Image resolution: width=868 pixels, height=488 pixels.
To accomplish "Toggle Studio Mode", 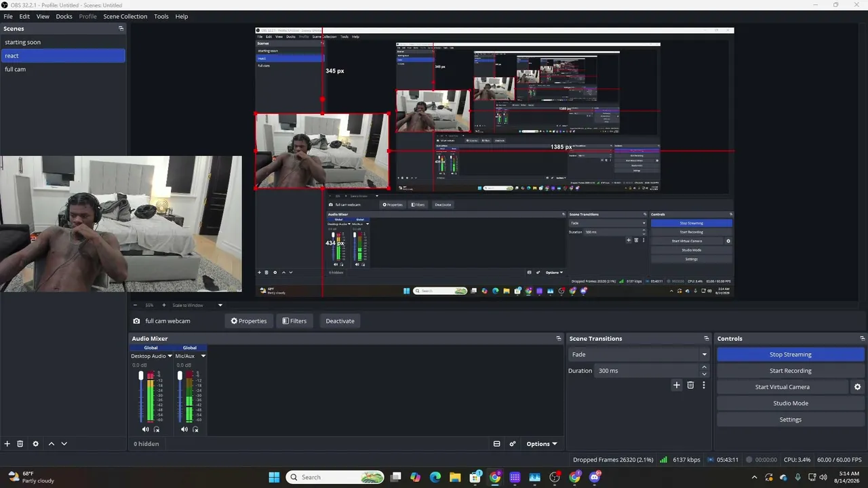I will point(791,403).
